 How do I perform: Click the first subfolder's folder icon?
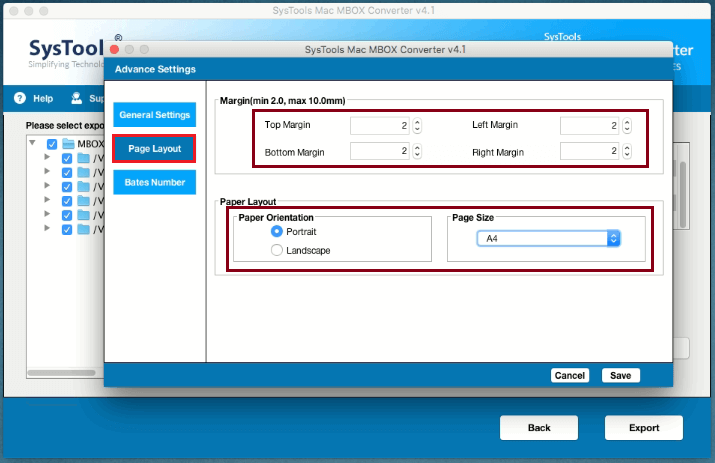click(83, 158)
